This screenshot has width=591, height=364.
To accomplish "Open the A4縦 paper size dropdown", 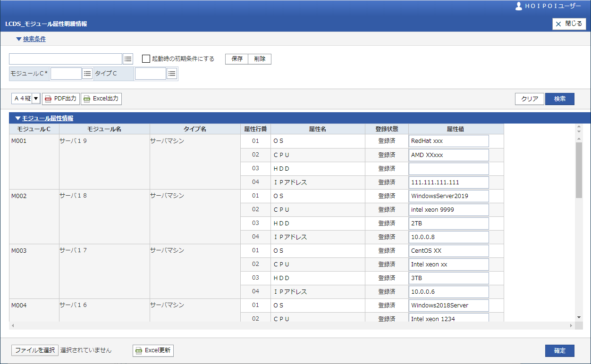I will [36, 99].
